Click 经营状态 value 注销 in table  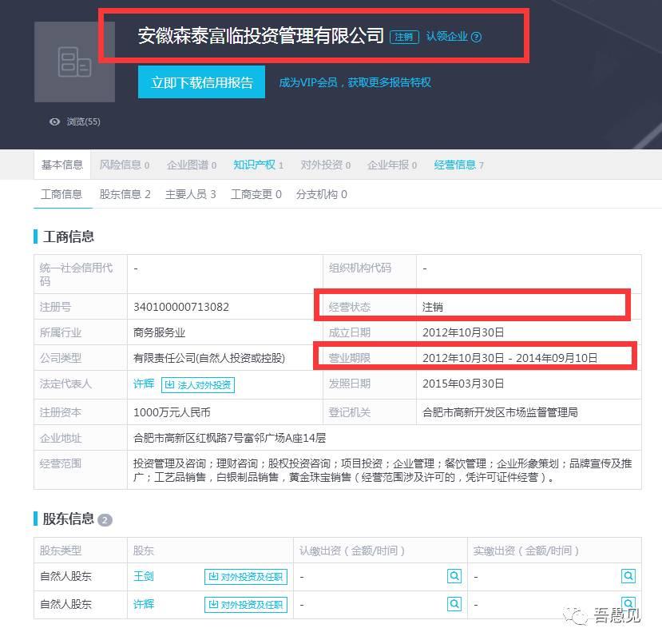[433, 307]
